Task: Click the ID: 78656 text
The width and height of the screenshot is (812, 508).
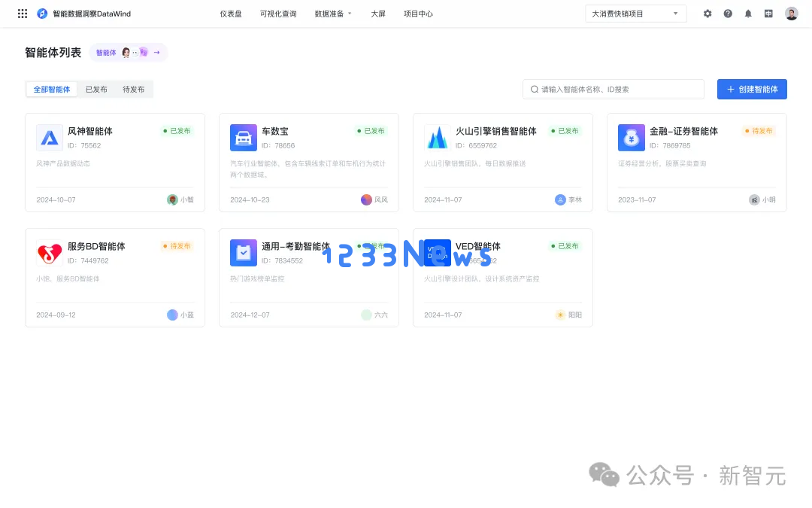Action: [278, 146]
